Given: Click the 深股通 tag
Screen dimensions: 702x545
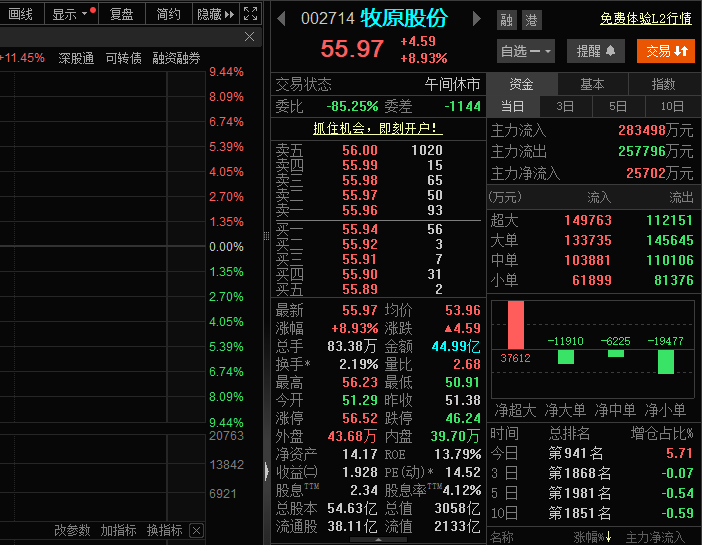Looking at the screenshot, I should point(76,58).
